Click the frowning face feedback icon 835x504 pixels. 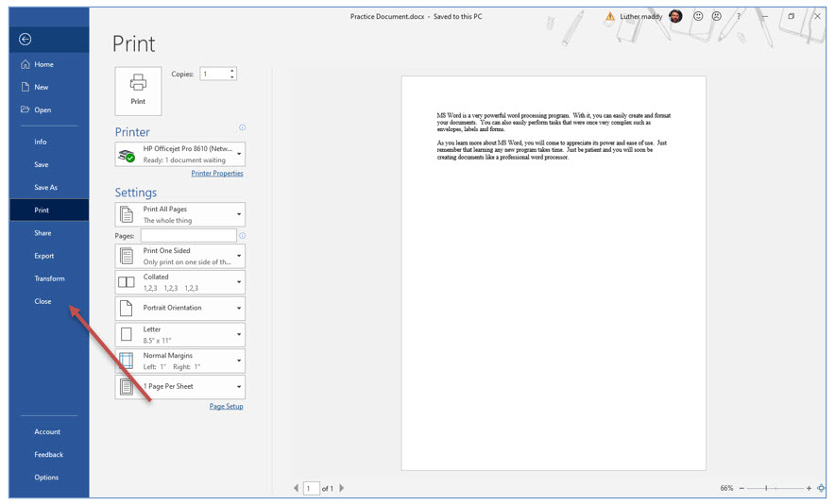coord(717,16)
